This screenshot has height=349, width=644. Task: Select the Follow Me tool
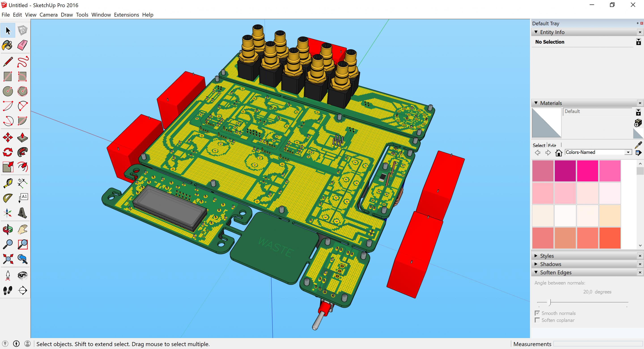[23, 152]
